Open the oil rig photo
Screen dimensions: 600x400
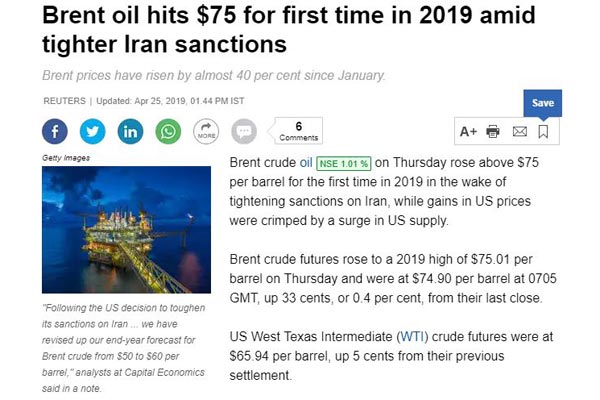(126, 230)
